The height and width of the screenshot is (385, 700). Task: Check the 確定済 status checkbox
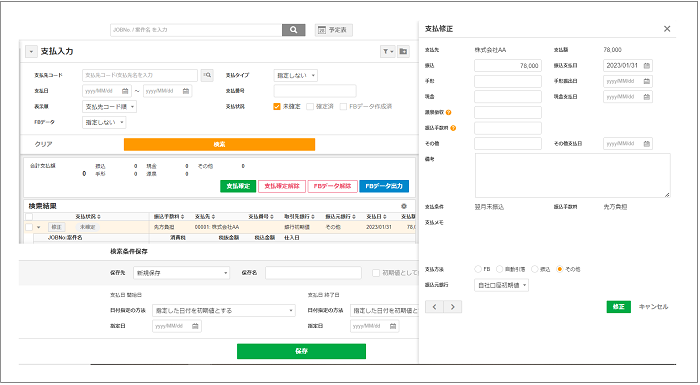pyautogui.click(x=310, y=107)
